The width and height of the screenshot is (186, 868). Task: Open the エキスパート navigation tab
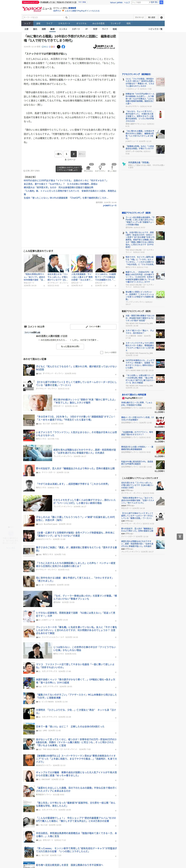64,24
